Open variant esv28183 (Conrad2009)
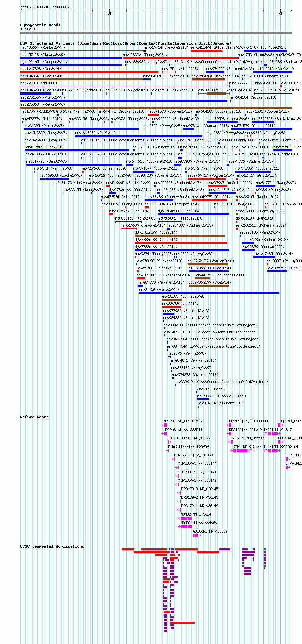The width and height of the screenshot is (302, 644). pos(172,300)
